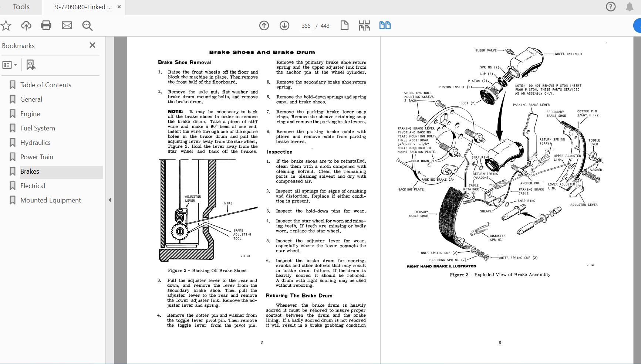Screen dimensions: 641x364
Task: Close the Bookmarks panel
Action: pos(92,45)
